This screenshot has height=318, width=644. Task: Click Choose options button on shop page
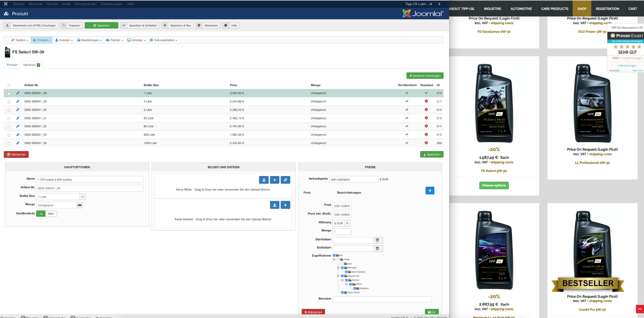(494, 185)
